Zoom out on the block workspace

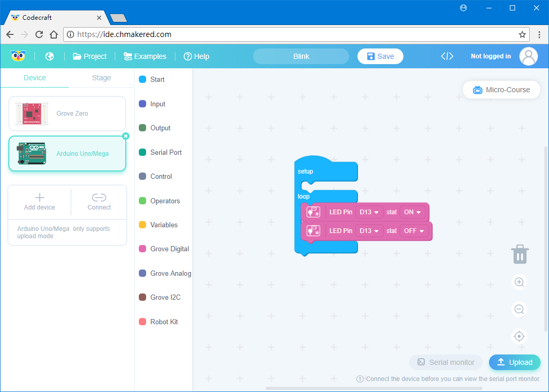tap(519, 309)
